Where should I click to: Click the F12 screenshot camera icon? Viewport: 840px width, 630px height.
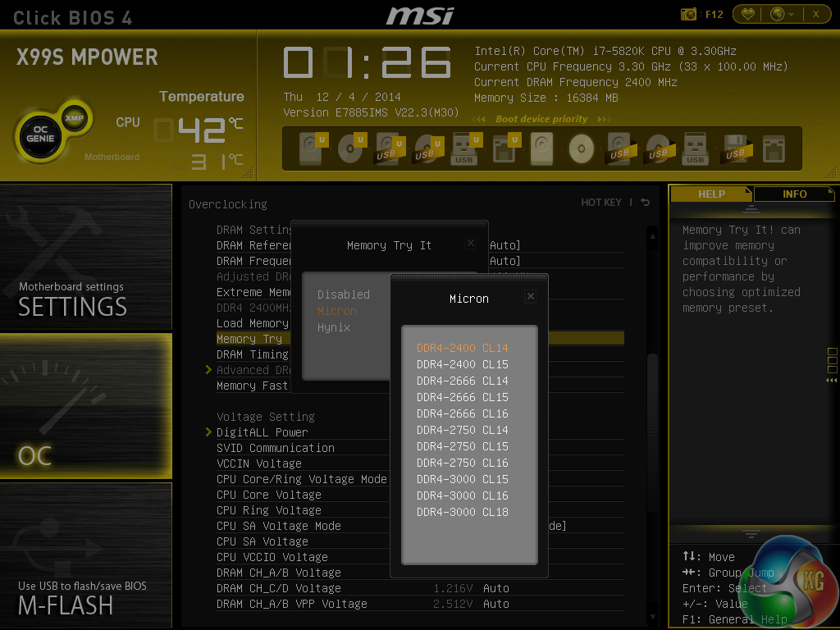click(x=688, y=14)
